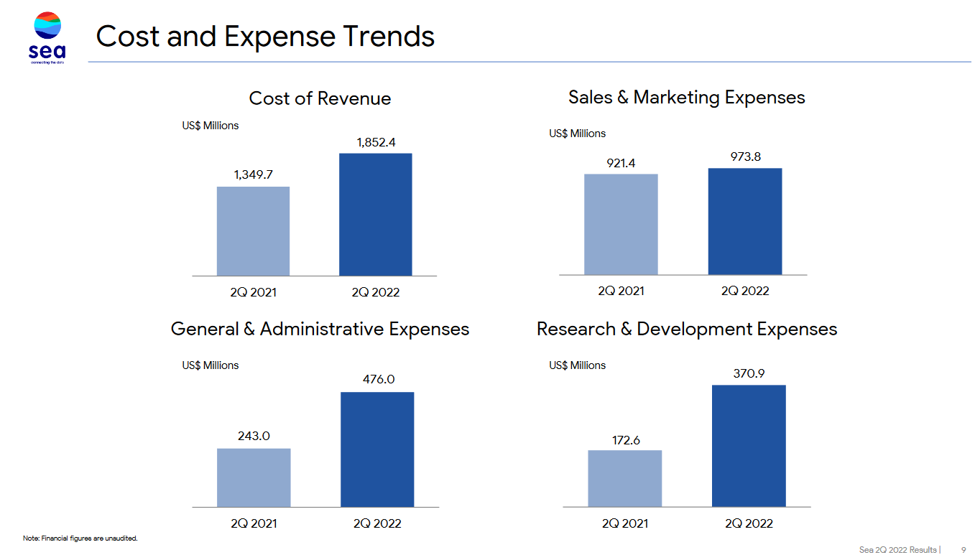
Task: Click the value label 973.8
Action: (746, 157)
